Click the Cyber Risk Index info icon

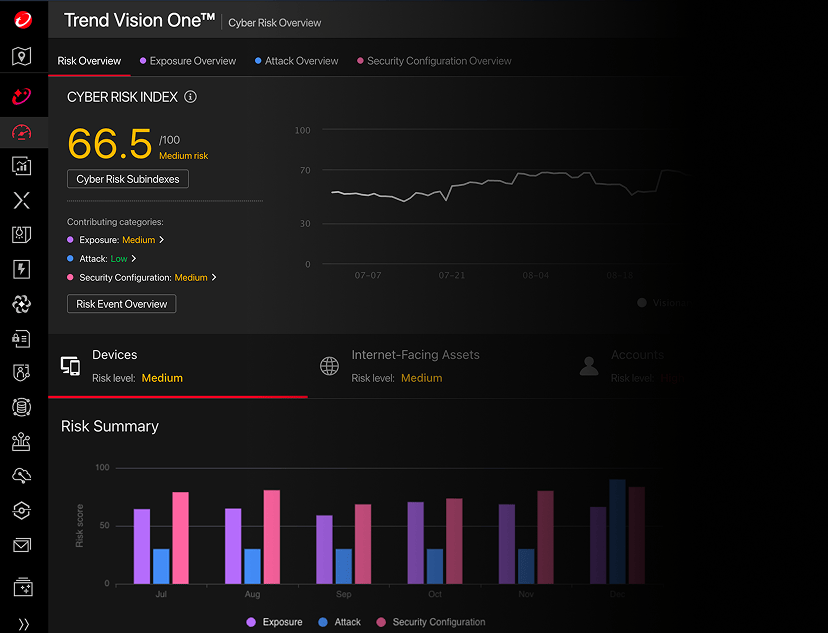coord(189,97)
